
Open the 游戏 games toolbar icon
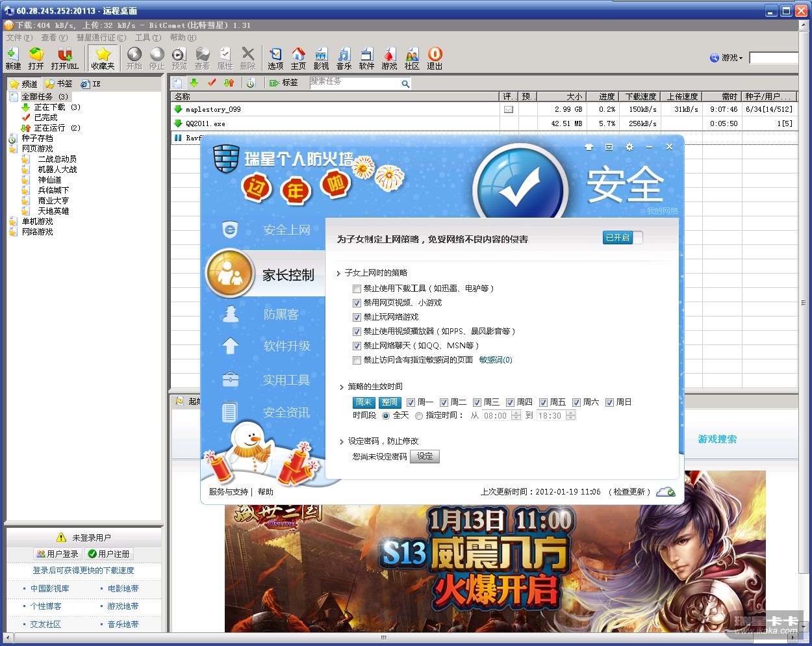pos(389,58)
